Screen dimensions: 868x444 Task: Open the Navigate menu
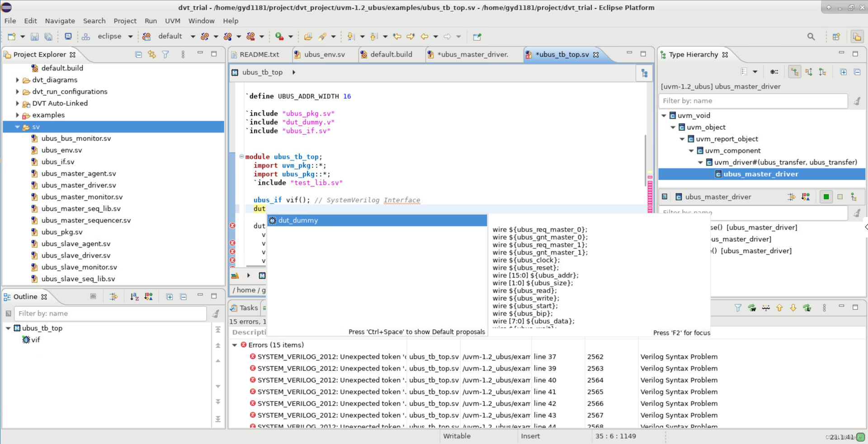pyautogui.click(x=60, y=21)
